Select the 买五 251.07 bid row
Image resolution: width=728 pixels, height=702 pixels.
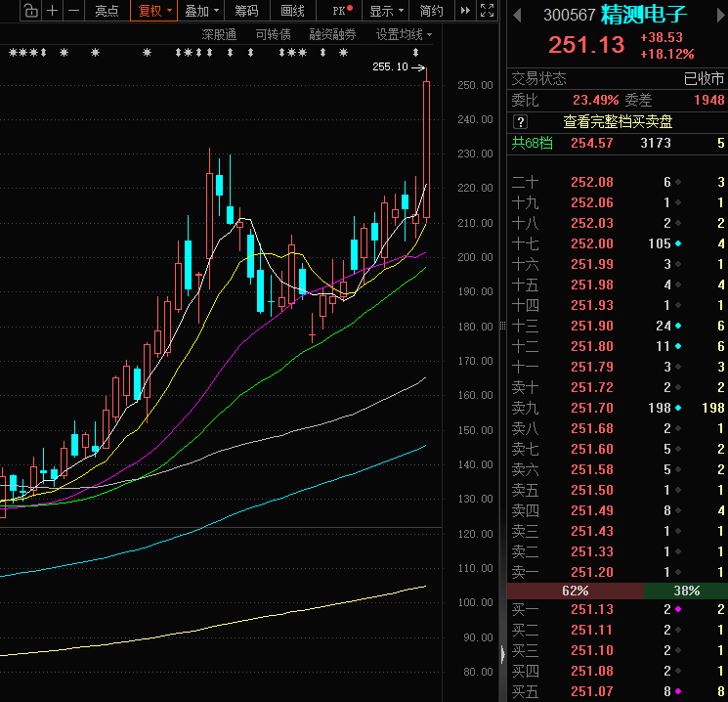[618, 691]
